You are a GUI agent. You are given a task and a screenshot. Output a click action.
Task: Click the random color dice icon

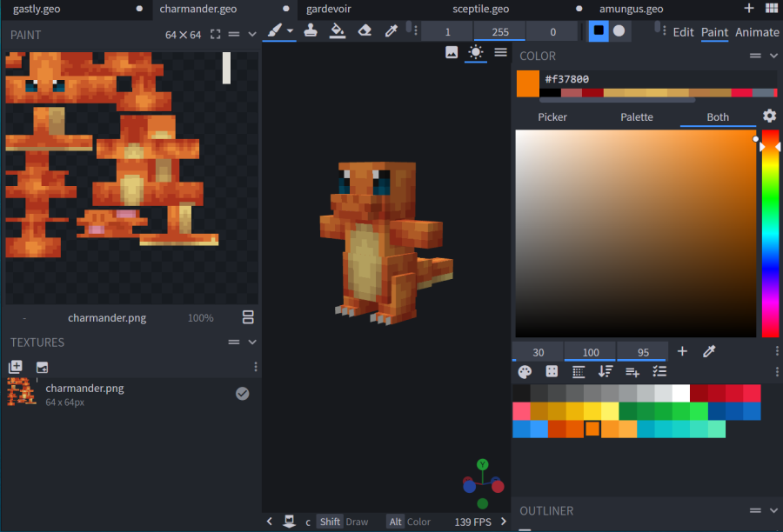tap(552, 372)
